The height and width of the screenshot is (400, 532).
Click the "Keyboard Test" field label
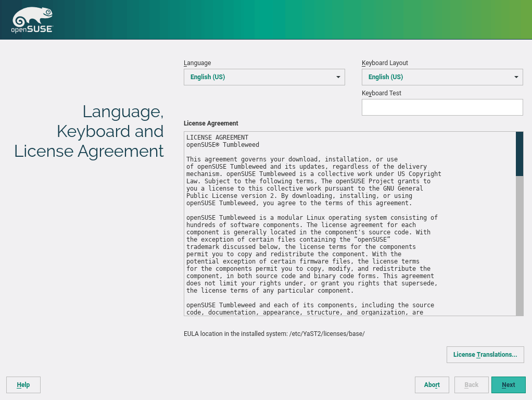click(382, 93)
